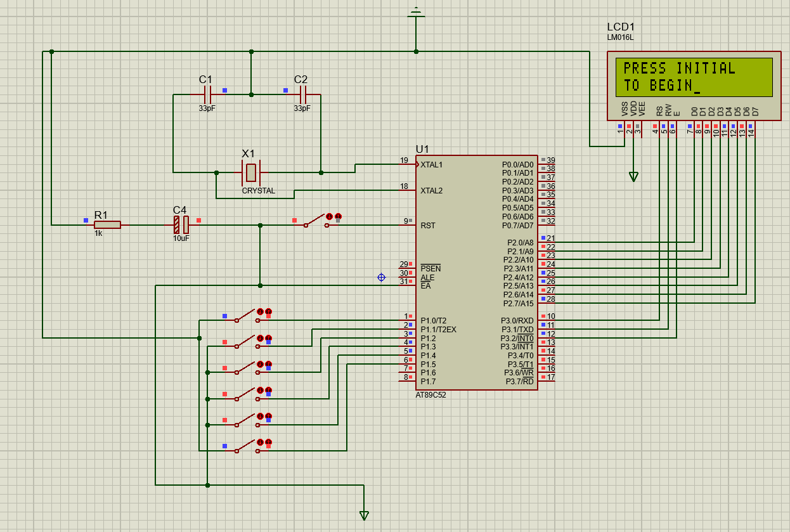
Task: Click the VSS pin label on LCD
Action: click(625, 108)
